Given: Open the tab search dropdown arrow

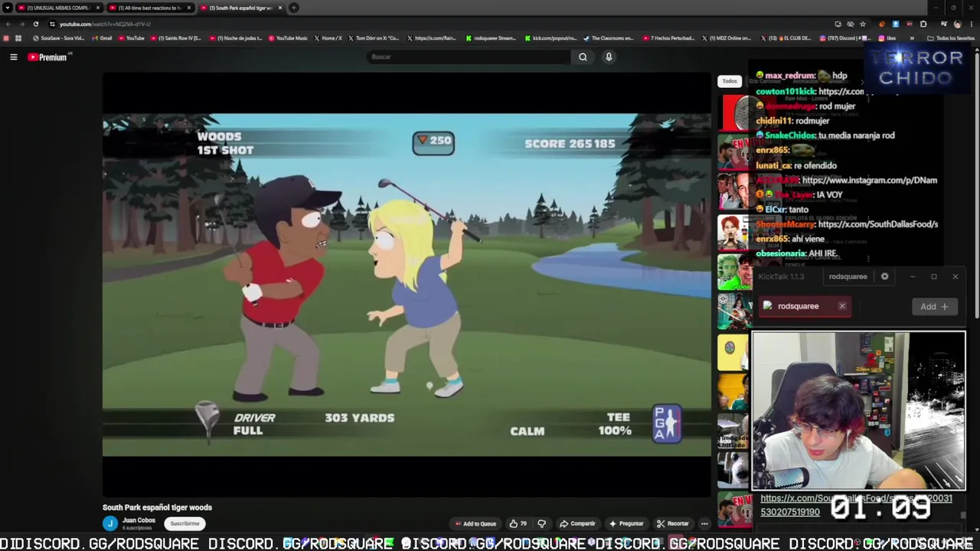Looking at the screenshot, I should 8,8.
